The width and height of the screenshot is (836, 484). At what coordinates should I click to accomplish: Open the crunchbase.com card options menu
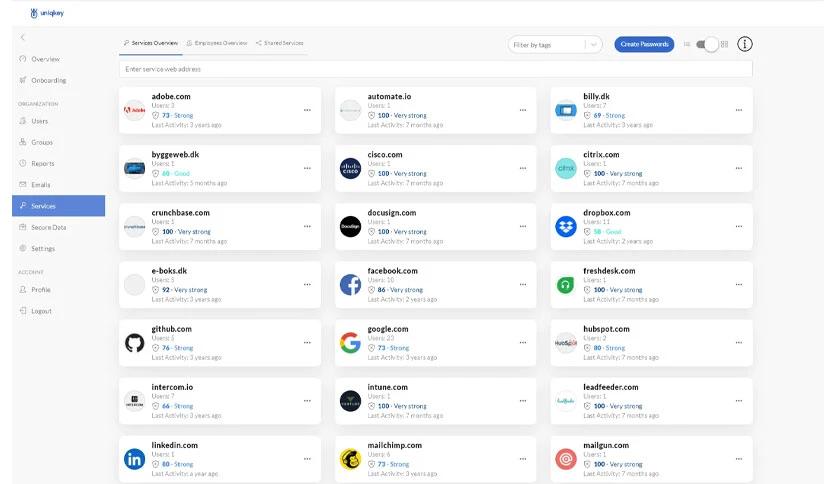pos(307,227)
